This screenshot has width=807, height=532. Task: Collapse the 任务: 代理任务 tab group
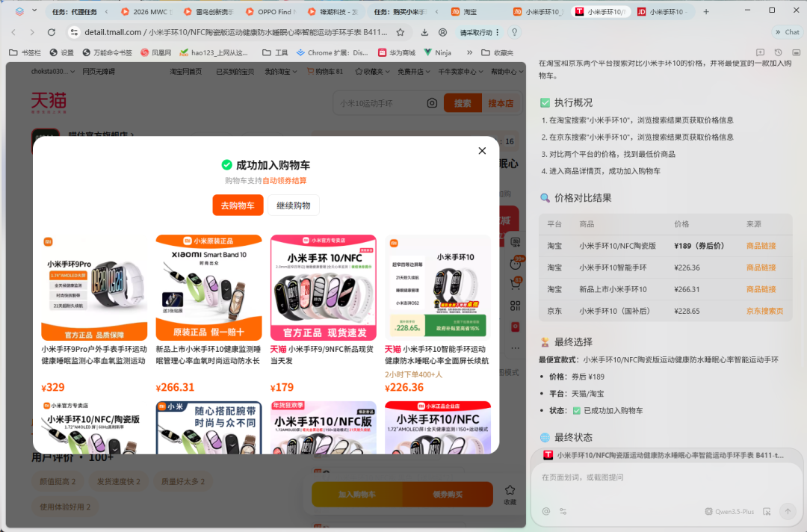click(107, 11)
